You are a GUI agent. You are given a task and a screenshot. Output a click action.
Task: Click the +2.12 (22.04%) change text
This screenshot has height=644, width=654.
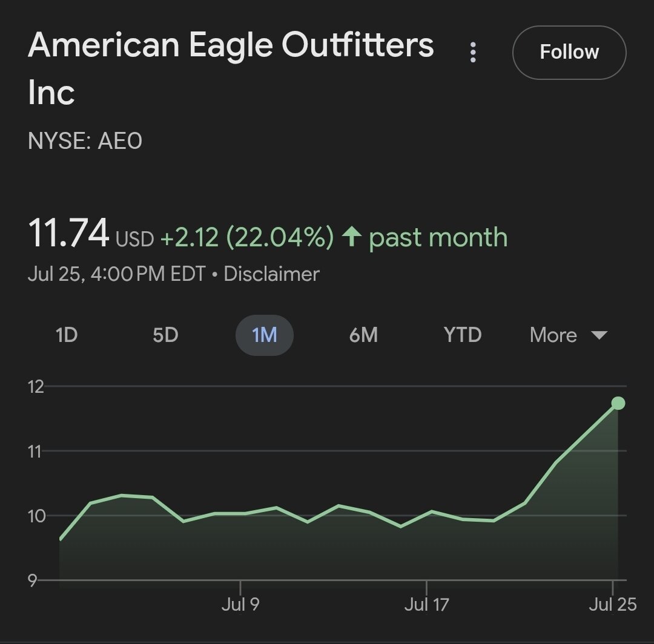(x=247, y=237)
